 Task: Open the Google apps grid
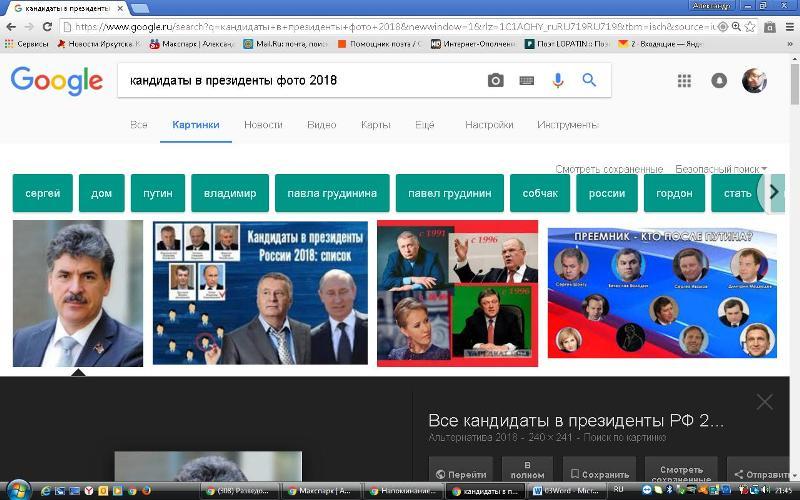pyautogui.click(x=684, y=81)
